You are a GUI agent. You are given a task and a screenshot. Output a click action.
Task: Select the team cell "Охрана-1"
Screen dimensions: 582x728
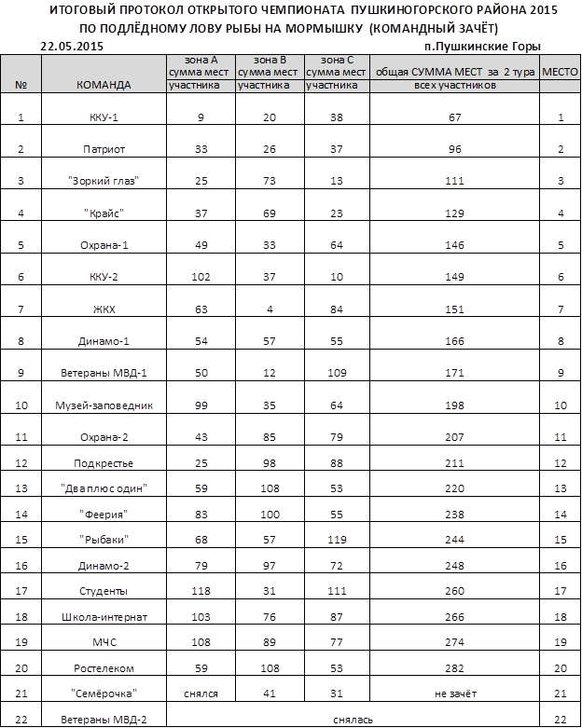(104, 237)
